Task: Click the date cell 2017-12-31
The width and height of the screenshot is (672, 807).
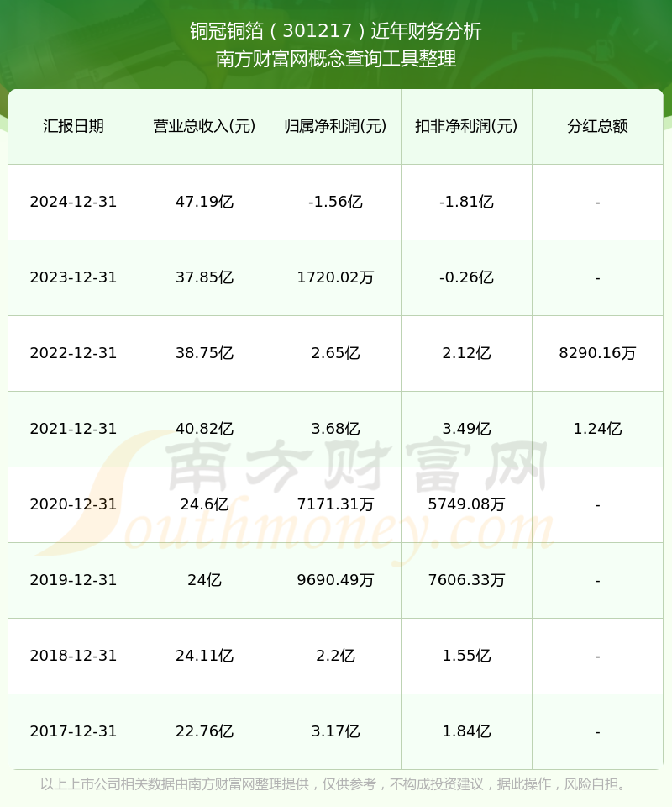Action: pos(74,731)
